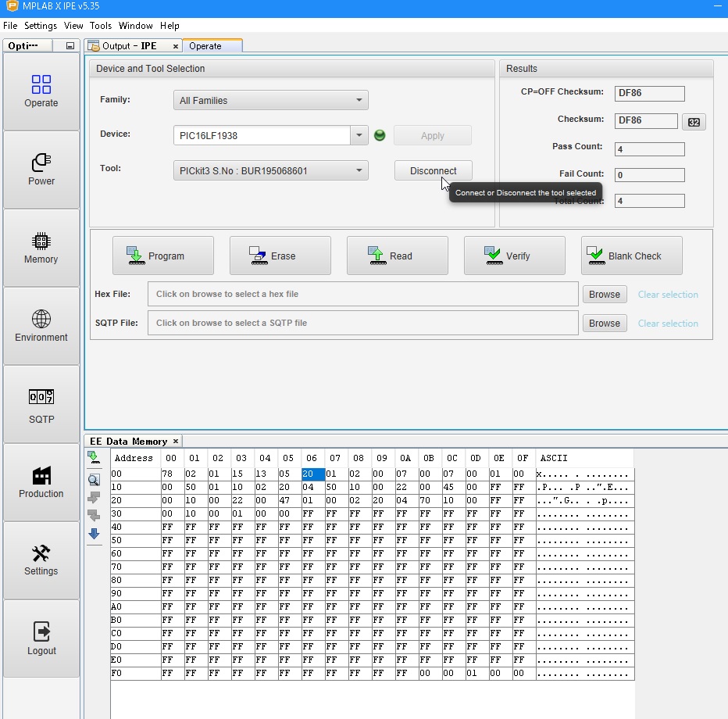Open the Settings sidebar panel
This screenshot has width=728, height=719.
[41, 560]
